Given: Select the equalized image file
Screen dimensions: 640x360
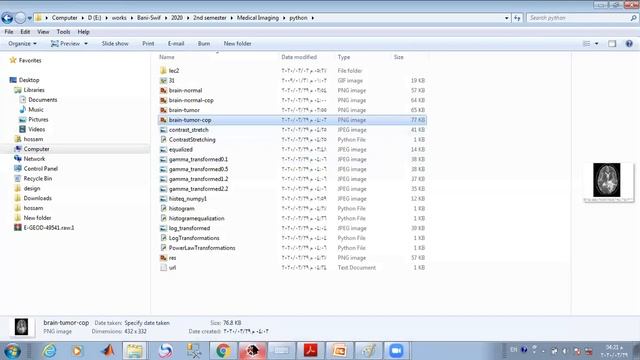Looking at the screenshot, I should 181,149.
